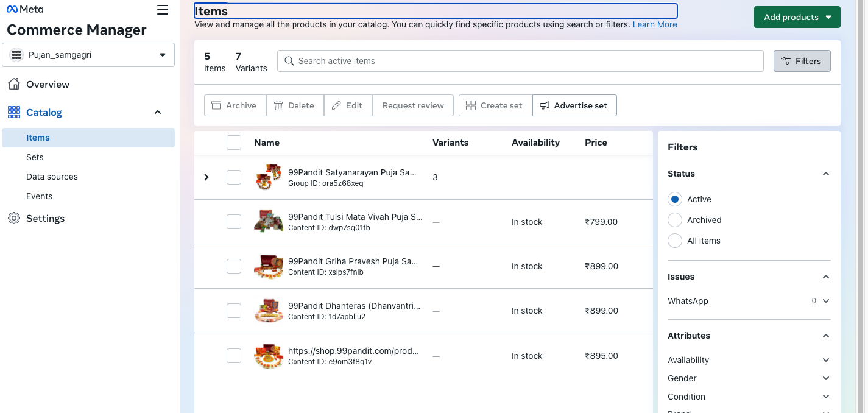Image resolution: width=868 pixels, height=413 pixels.
Task: Check the shop.99pandit.com item checkbox
Action: point(234,356)
